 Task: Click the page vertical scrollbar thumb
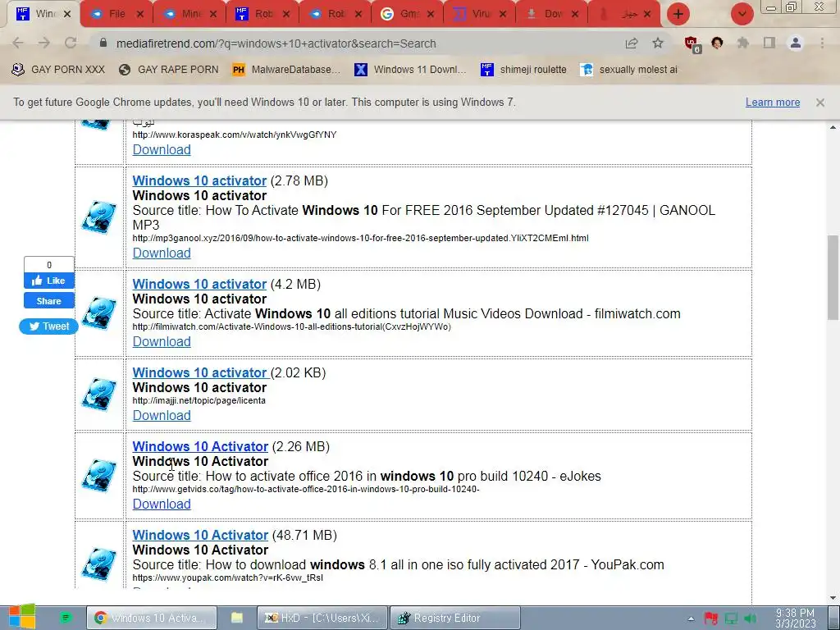[x=833, y=277]
